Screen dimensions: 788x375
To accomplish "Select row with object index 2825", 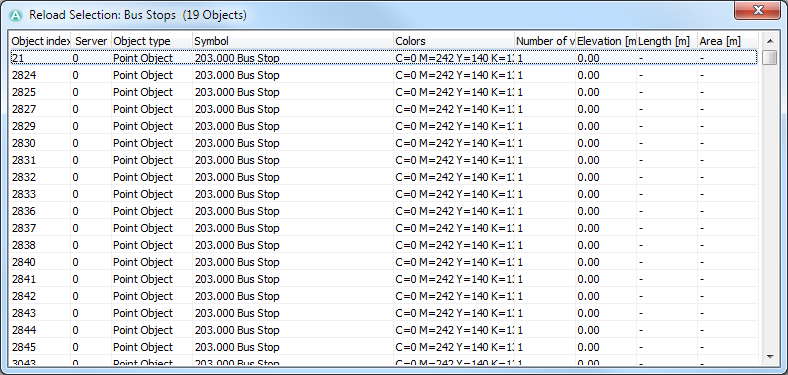I will click(x=383, y=92).
